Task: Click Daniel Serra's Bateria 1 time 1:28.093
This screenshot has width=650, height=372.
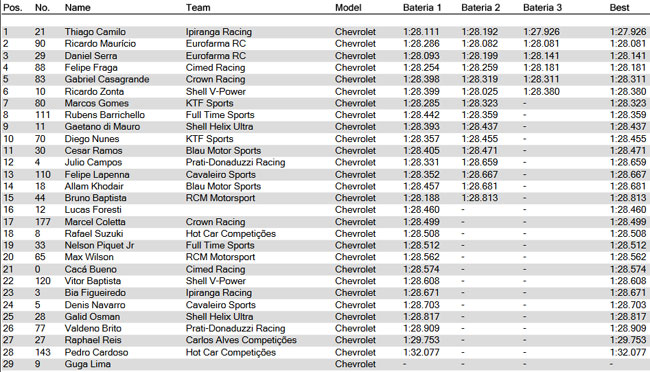Action: (x=421, y=56)
